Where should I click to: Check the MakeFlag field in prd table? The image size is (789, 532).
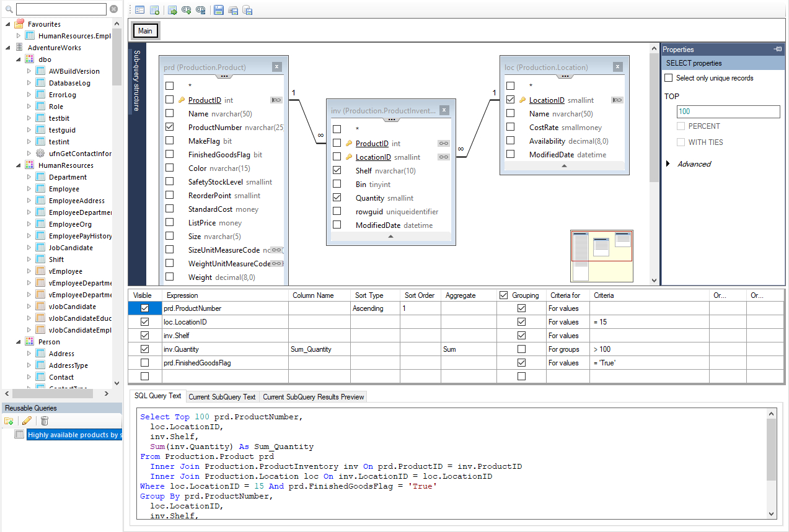pos(169,141)
